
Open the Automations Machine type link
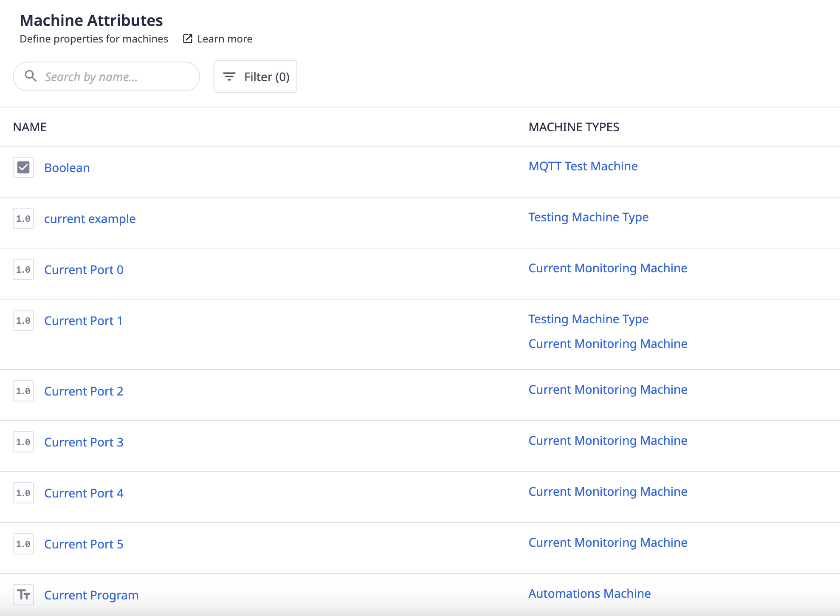point(589,593)
